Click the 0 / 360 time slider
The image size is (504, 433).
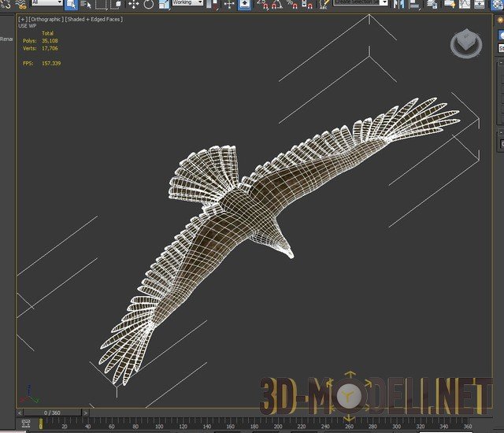tap(52, 413)
